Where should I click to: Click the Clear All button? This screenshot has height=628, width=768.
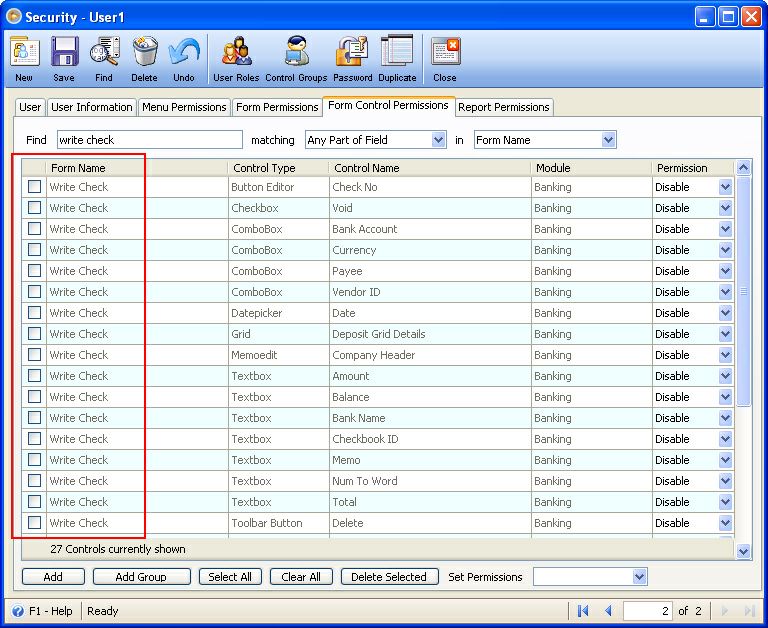point(301,577)
